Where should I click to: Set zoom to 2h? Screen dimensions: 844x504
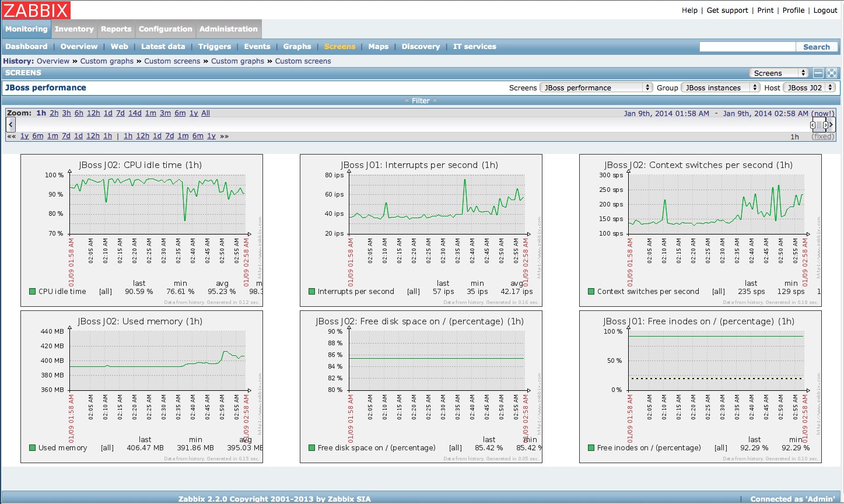pyautogui.click(x=54, y=113)
